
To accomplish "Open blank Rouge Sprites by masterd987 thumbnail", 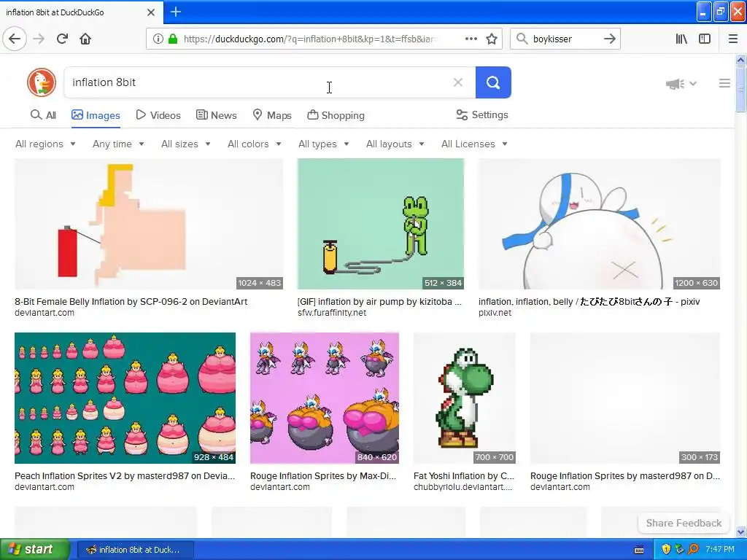I will (x=625, y=398).
